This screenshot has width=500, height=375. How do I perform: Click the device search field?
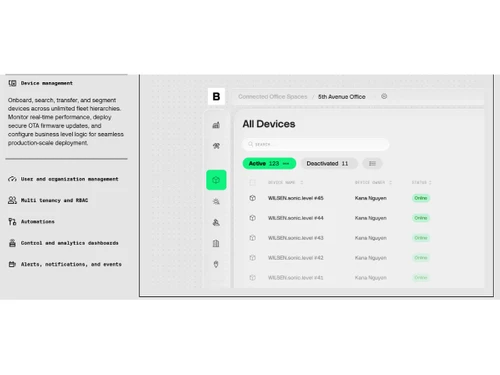[x=316, y=144]
